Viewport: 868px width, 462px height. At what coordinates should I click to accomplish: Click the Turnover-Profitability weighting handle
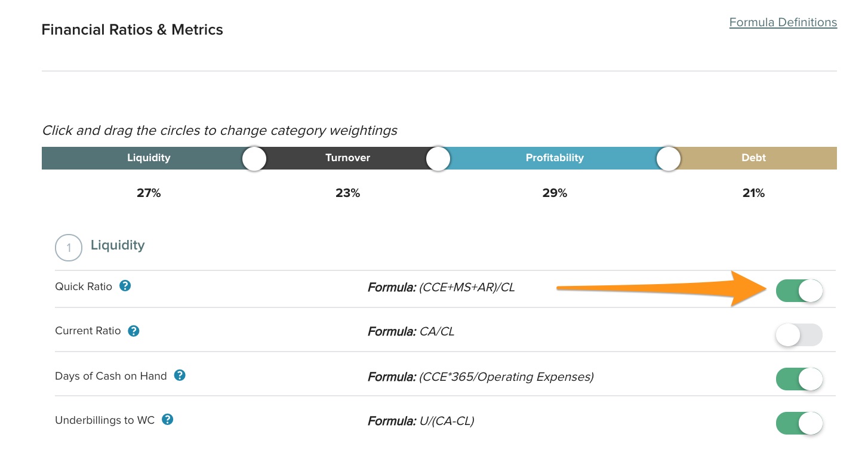click(x=438, y=159)
